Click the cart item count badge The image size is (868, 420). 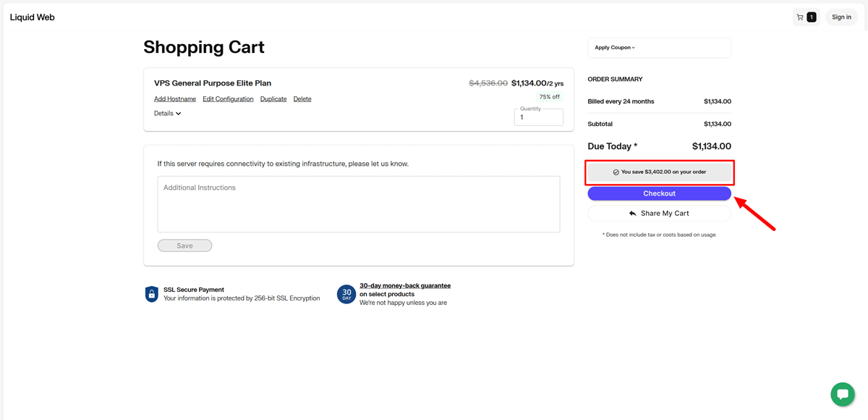pos(810,16)
